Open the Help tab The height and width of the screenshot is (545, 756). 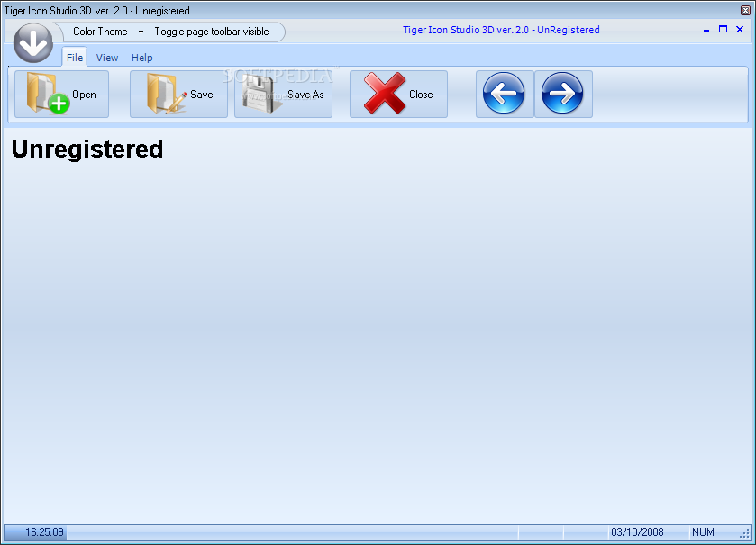pyautogui.click(x=142, y=58)
